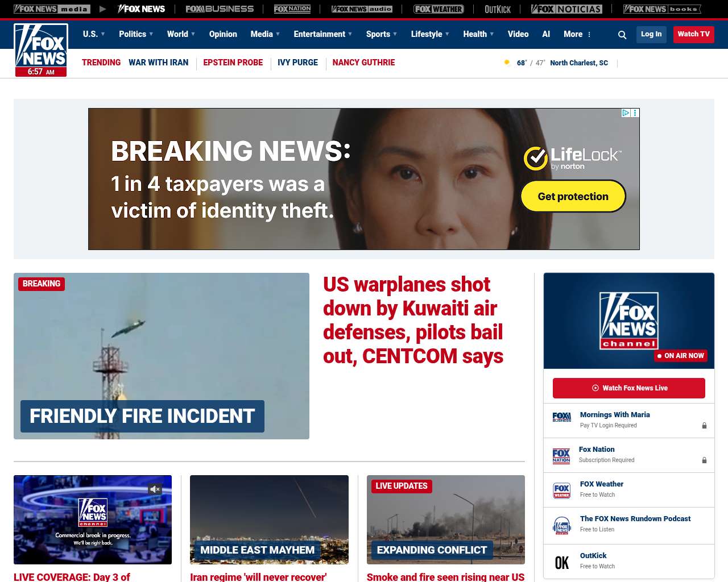The image size is (728, 582).
Task: Select trending topic NANCY GUTHRIE
Action: [363, 63]
